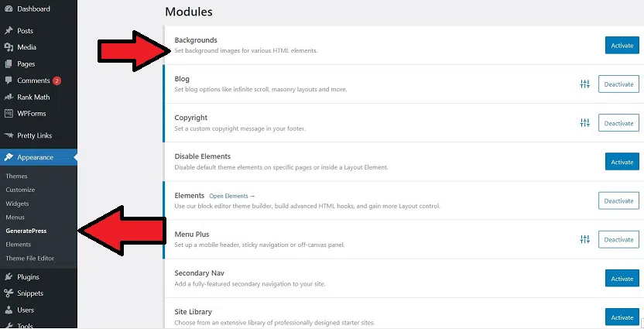644x329 pixels.
Task: Click the Rank Math chart icon
Action: point(9,98)
